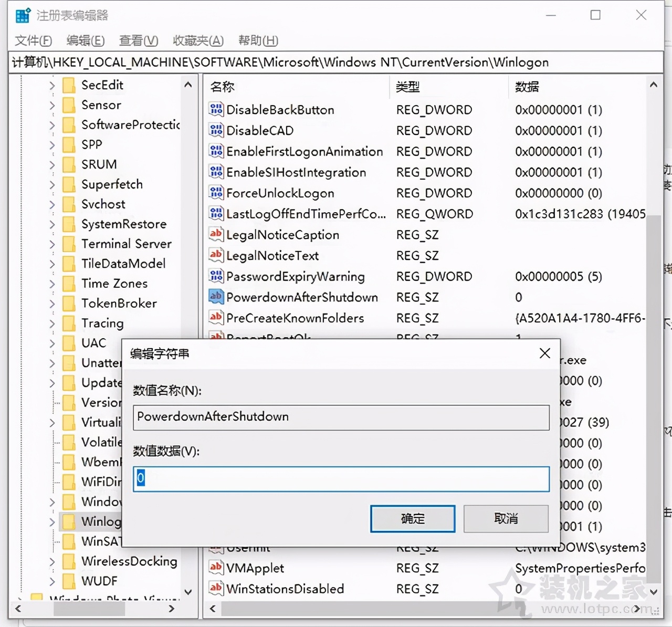Click the tree pane vertical scroll up arrow
Screen dimensions: 672x627
point(188,85)
